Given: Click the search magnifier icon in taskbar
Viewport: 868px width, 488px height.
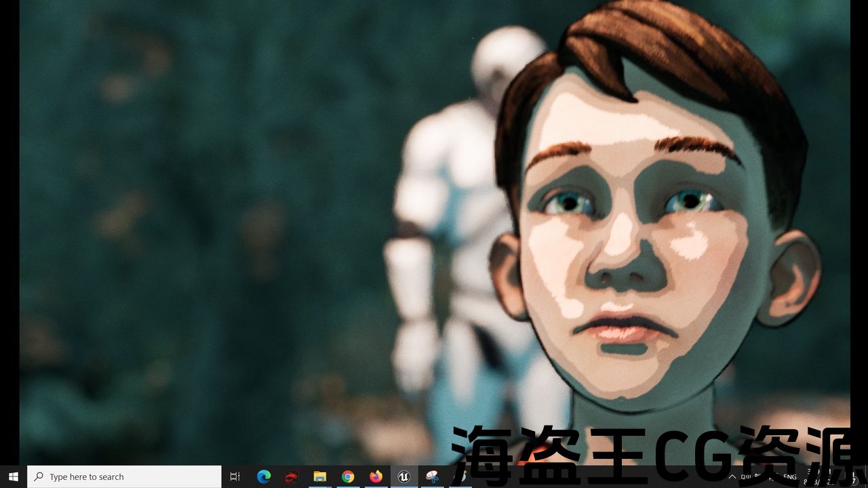Looking at the screenshot, I should pos(39,476).
